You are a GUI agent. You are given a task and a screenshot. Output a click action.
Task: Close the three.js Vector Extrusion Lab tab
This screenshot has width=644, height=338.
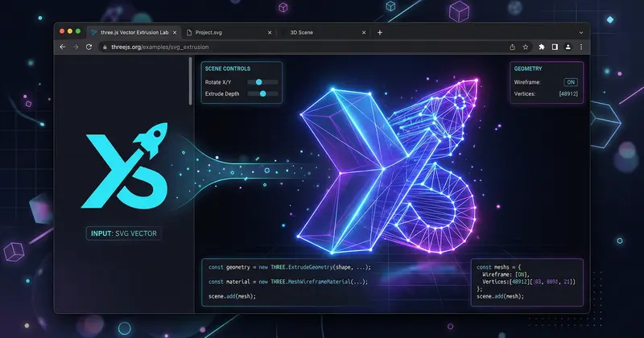click(175, 32)
